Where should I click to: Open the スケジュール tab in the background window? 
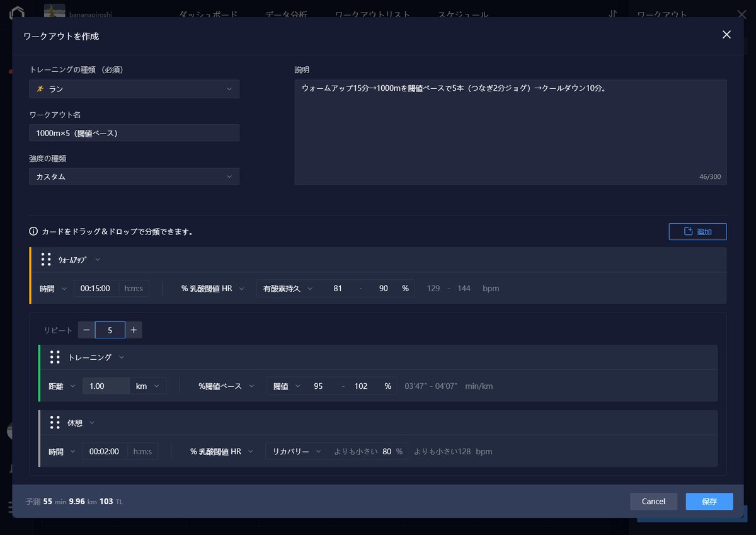click(463, 14)
